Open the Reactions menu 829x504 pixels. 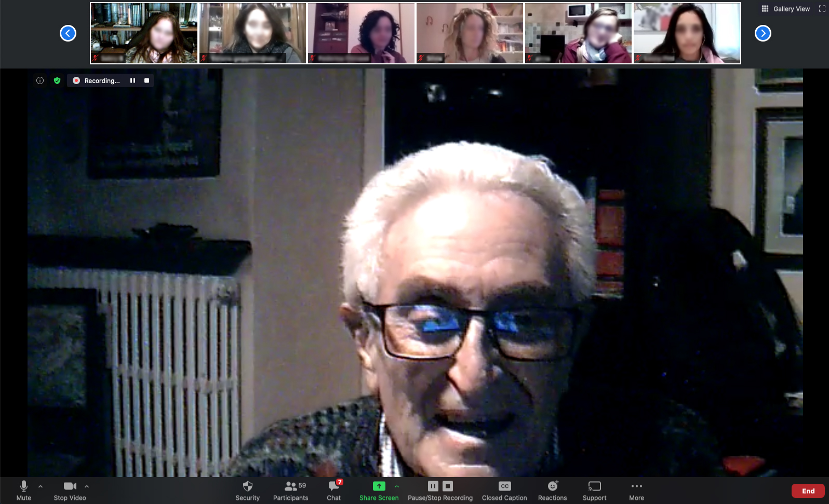552,491
